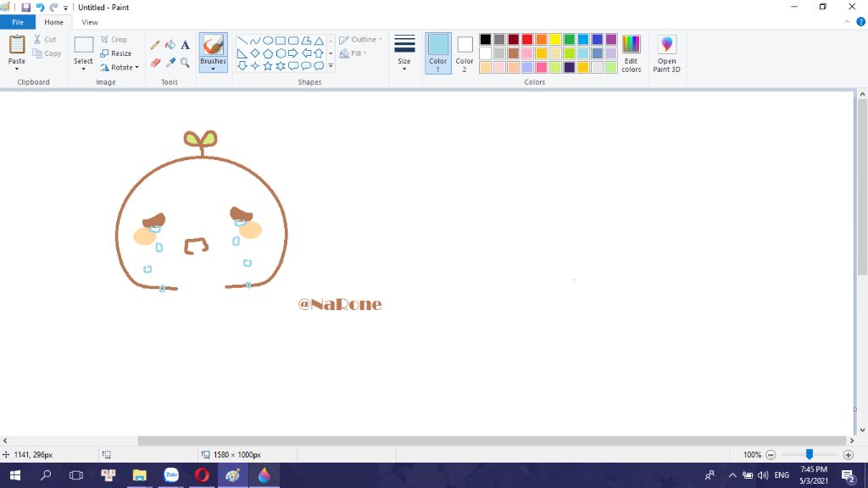Open the Resize dialog
This screenshot has height=488, width=868.
click(x=115, y=53)
